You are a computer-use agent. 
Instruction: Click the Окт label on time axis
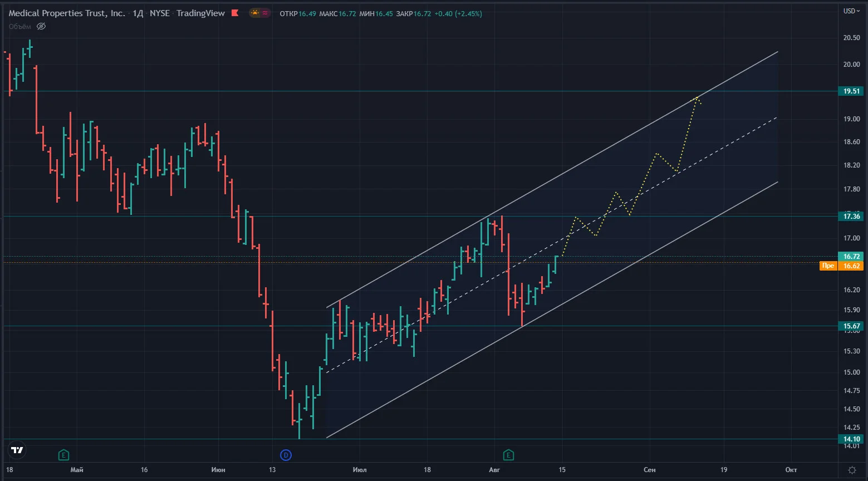(791, 470)
